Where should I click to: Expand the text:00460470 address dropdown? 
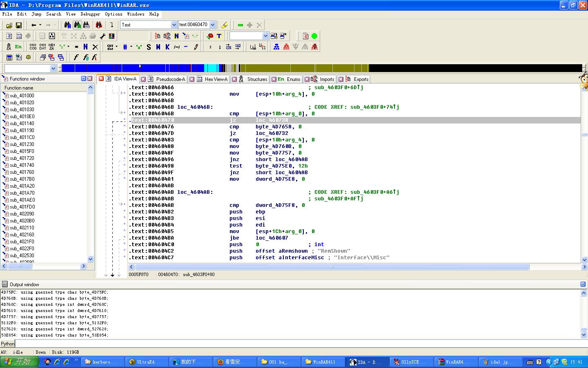point(212,25)
